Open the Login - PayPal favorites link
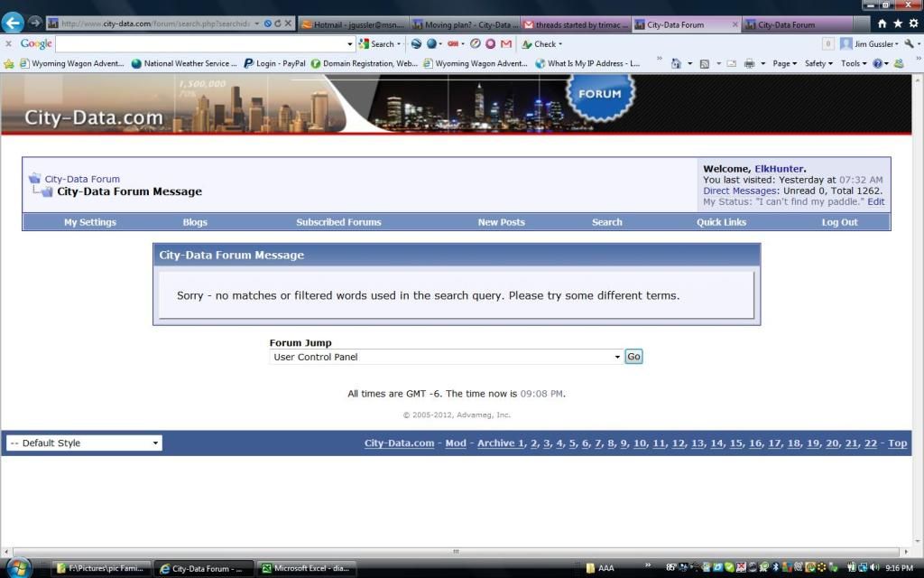The image size is (924, 578). tap(274, 64)
